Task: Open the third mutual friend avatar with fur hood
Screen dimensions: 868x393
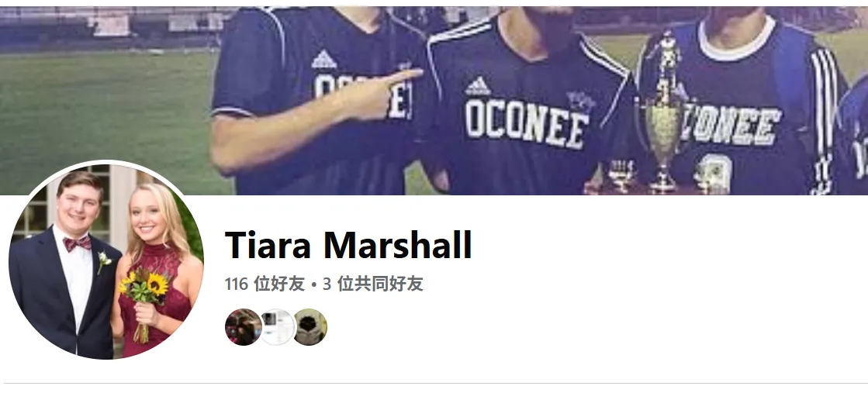Action: 310,327
